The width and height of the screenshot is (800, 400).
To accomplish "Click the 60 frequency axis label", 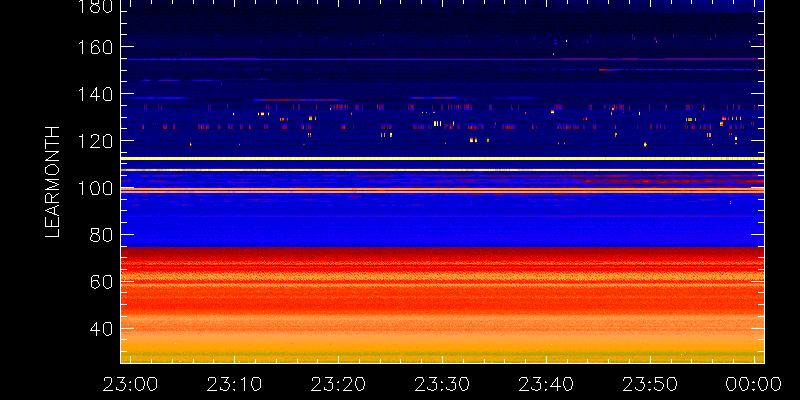I will point(101,282).
